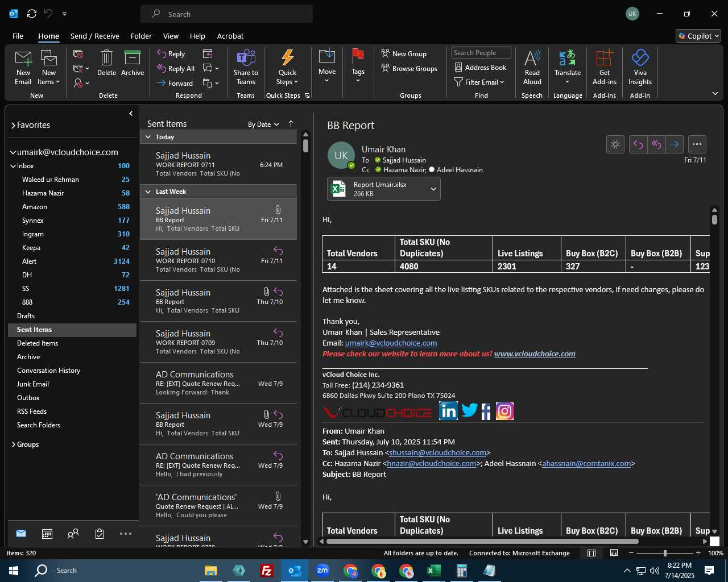The height and width of the screenshot is (582, 728).
Task: Expand the Groups folder section
Action: (14, 444)
